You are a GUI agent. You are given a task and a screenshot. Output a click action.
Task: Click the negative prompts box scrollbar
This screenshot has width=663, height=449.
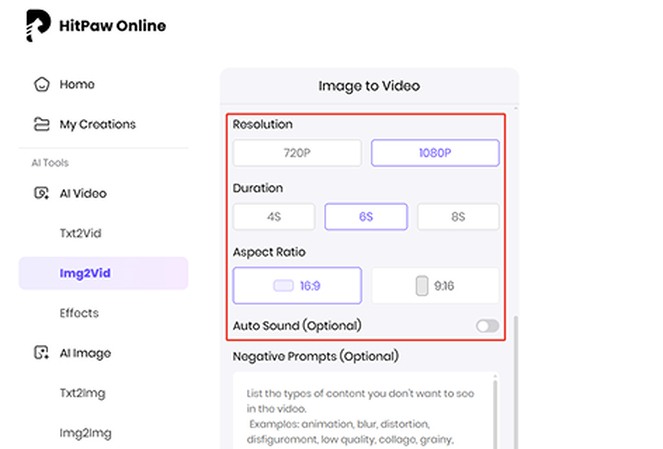point(495,414)
